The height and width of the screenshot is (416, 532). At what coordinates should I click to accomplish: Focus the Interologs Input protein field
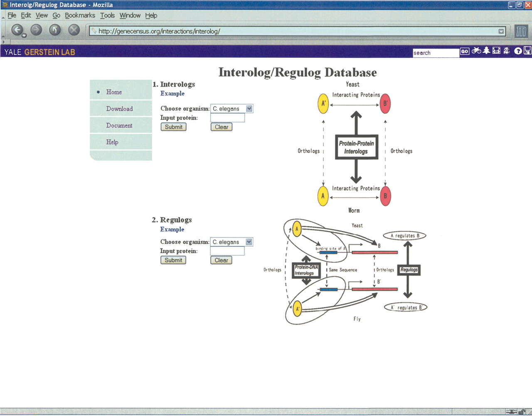pos(227,118)
